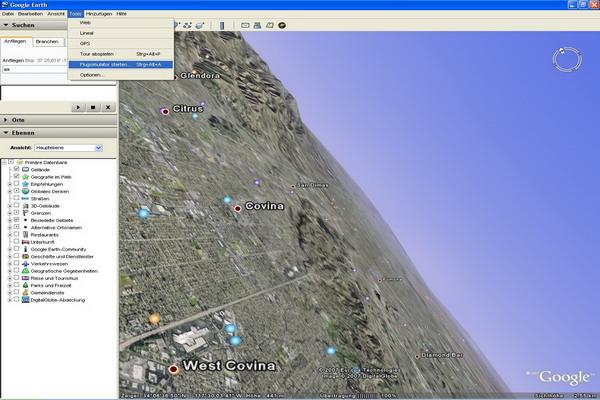Expand the Globales Denken tree node
Viewport: 600px width, 400px height.
(x=10, y=191)
